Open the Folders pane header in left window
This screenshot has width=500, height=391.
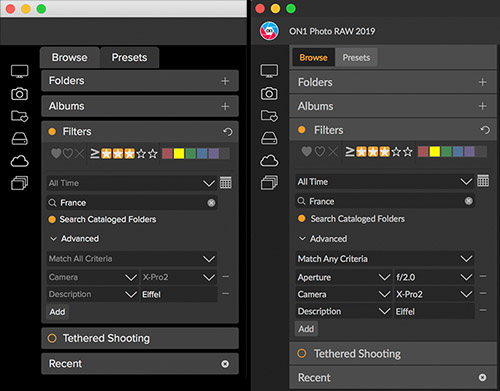coord(140,81)
